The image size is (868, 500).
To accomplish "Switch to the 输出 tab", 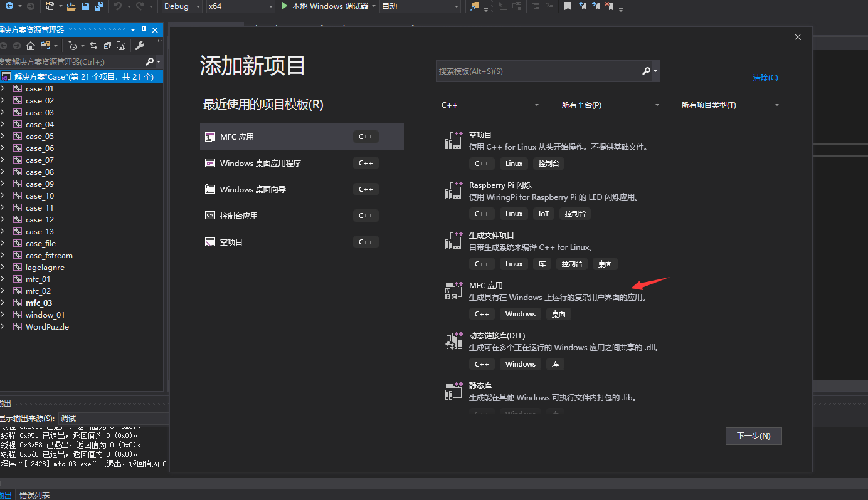I will pos(6,495).
